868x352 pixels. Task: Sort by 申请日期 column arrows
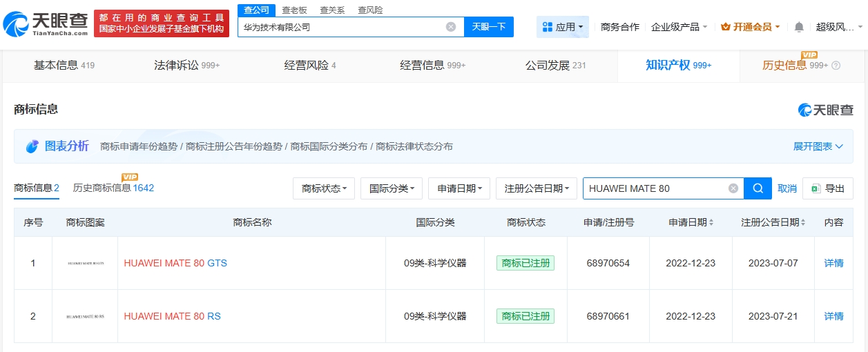point(711,222)
